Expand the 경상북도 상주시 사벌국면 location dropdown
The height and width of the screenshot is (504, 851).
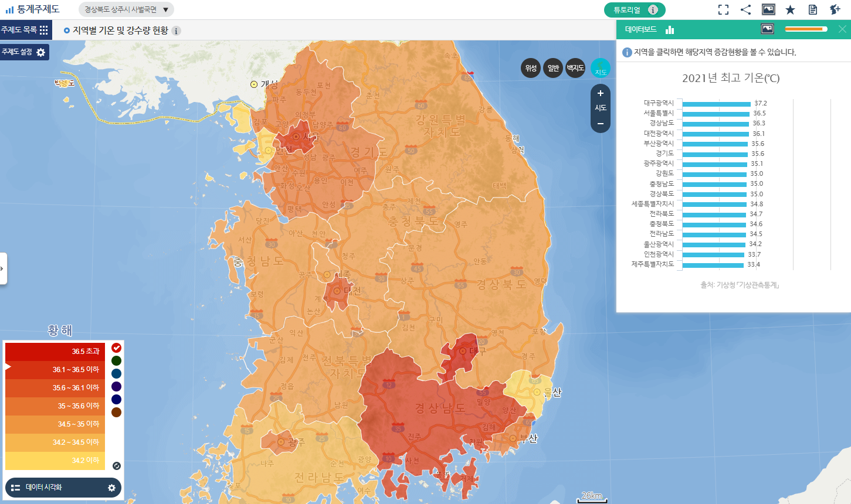126,9
